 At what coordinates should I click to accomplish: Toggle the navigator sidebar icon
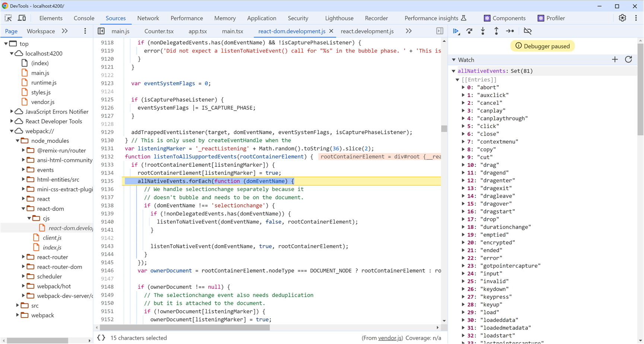tap(101, 31)
